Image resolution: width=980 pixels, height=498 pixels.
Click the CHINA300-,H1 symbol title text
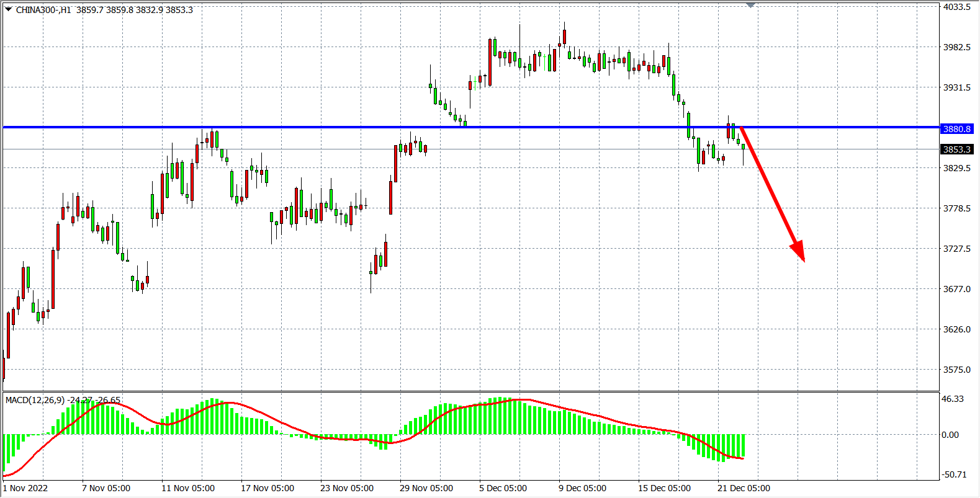tap(43, 10)
